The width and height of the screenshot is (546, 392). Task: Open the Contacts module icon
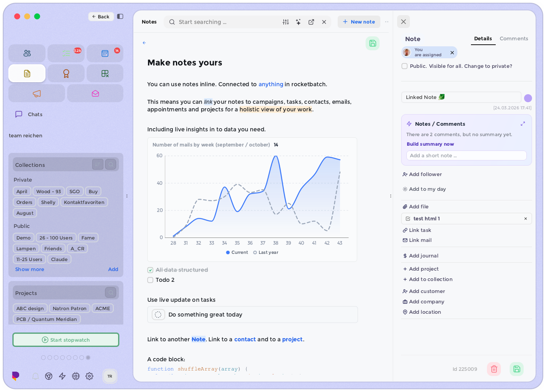point(27,53)
